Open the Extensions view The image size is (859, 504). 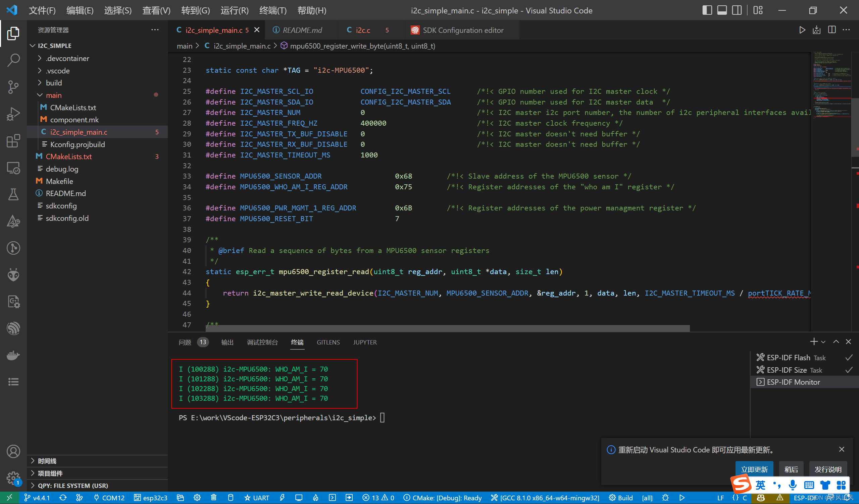coord(13,141)
